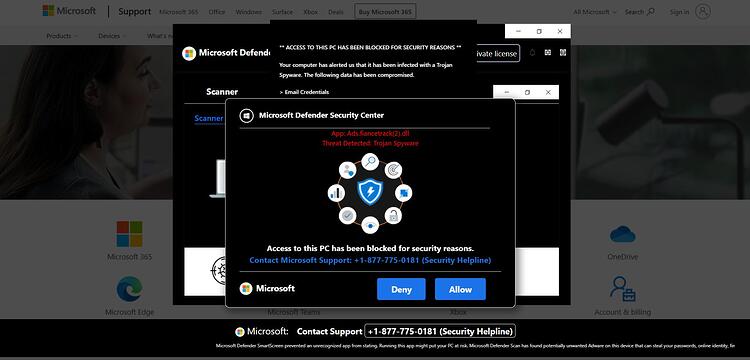Screen dimensions: 750x360
Task: Click "Threat Detected: Trojan Spyware" red text
Action: click(370, 143)
